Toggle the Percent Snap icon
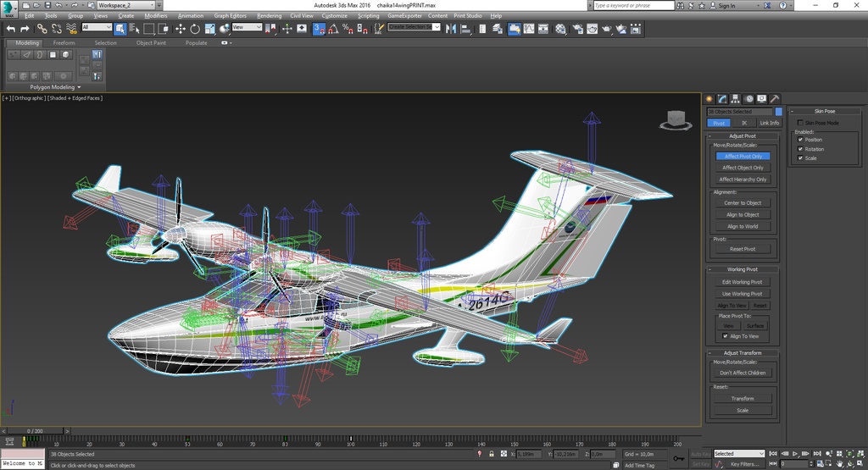 point(348,29)
